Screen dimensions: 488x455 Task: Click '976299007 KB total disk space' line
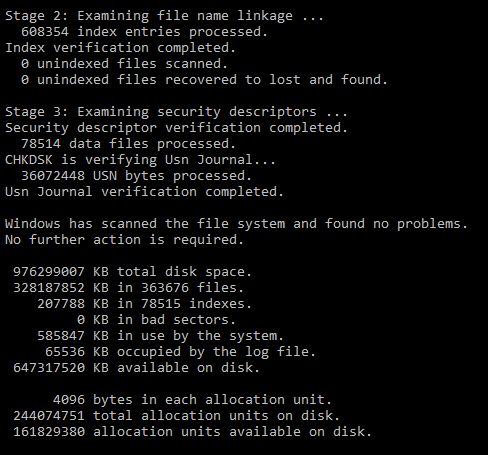(132, 272)
